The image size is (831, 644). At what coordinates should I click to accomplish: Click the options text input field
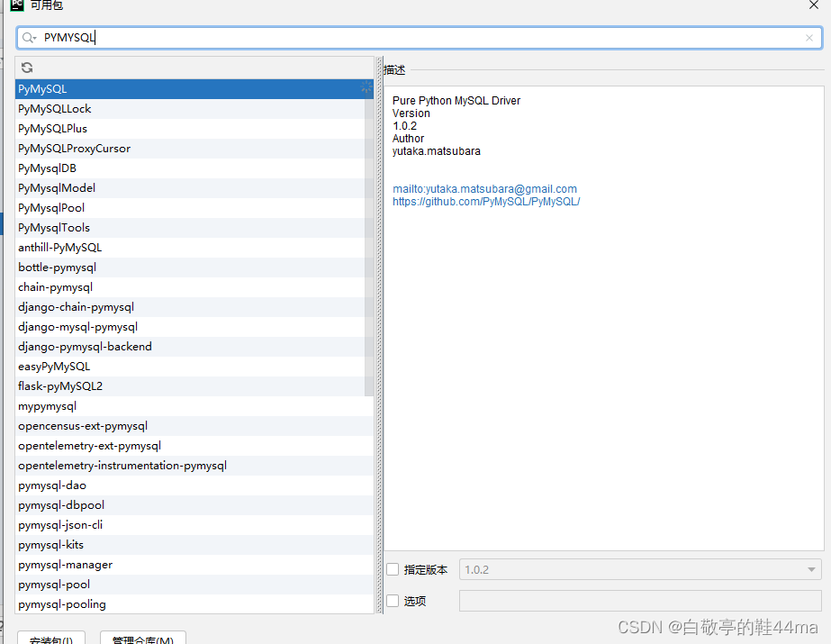click(x=640, y=601)
